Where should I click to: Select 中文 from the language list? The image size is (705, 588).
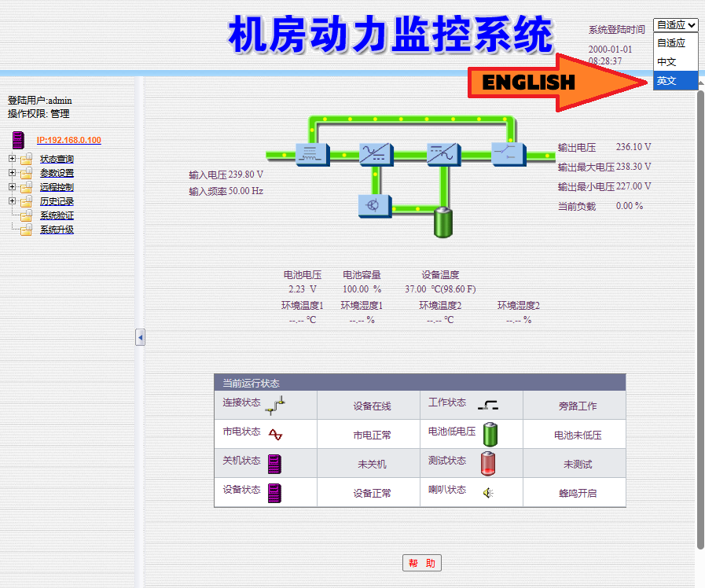[x=666, y=61]
